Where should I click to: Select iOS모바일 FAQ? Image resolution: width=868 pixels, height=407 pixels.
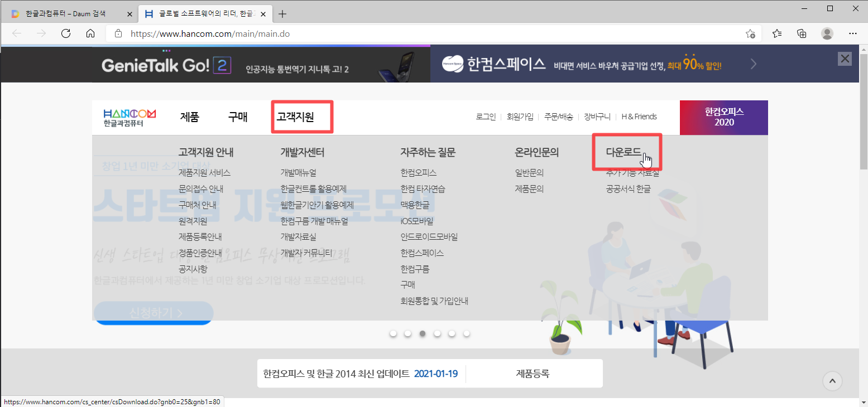tap(416, 221)
